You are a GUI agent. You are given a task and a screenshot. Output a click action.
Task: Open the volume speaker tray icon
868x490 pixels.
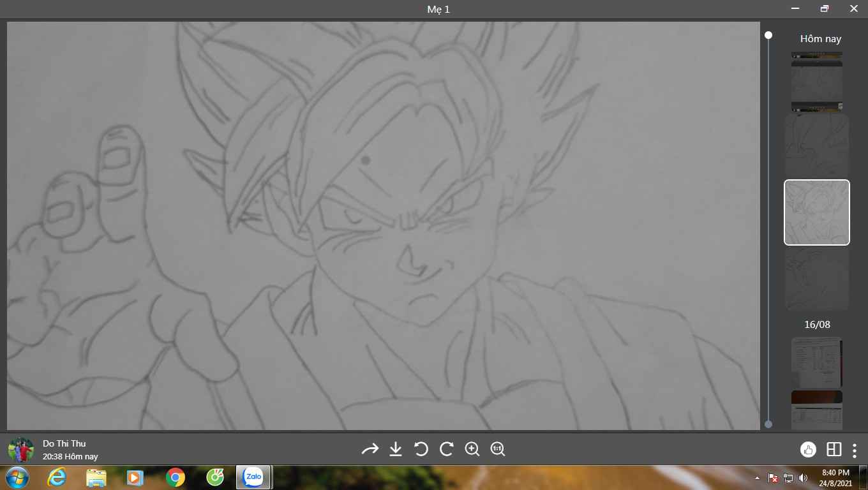(x=803, y=478)
